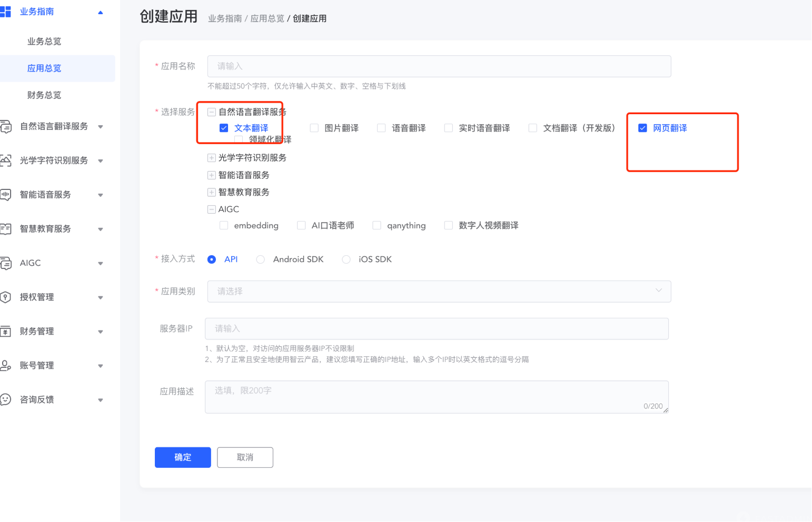Viewport: 812px width, 522px height.
Task: Click the 取消 button
Action: (245, 457)
